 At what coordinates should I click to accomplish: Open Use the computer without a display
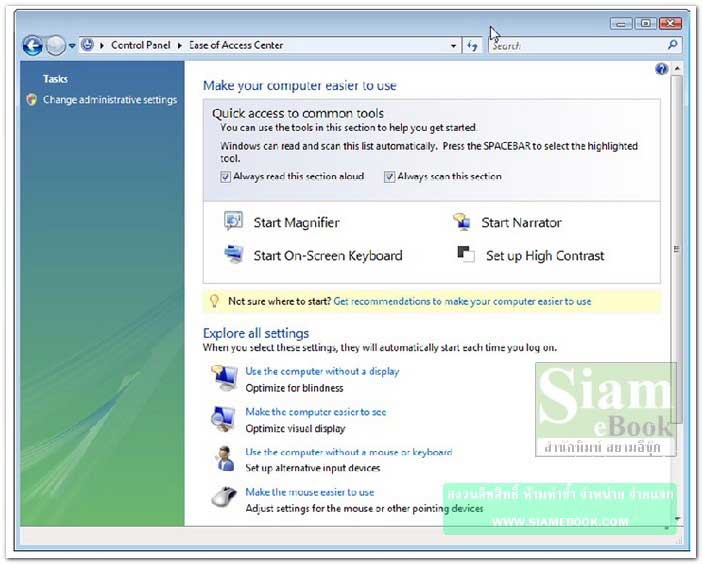[x=322, y=371]
